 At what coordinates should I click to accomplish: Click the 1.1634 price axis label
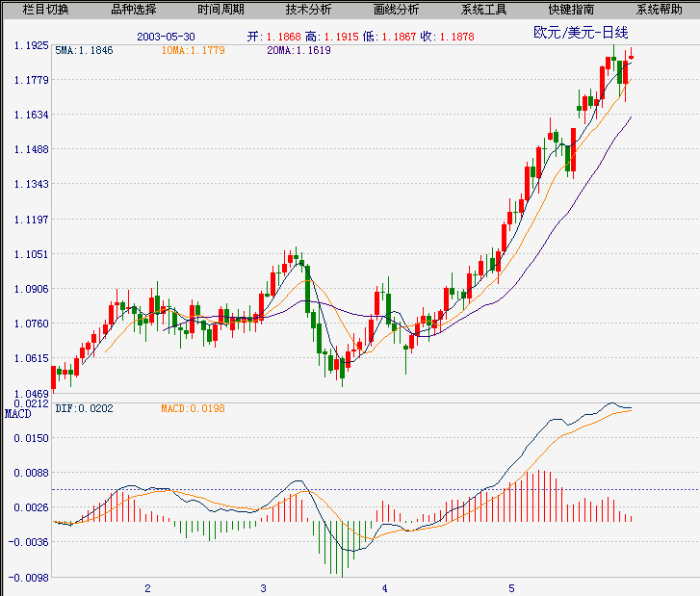(31, 115)
